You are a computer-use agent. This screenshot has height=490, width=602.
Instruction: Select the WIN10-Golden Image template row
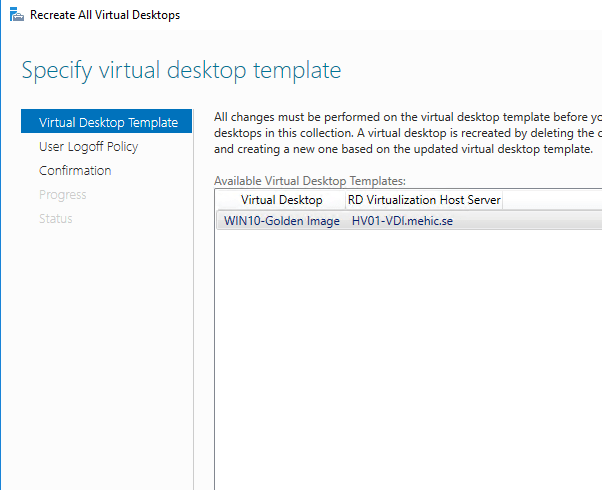tap(409, 220)
